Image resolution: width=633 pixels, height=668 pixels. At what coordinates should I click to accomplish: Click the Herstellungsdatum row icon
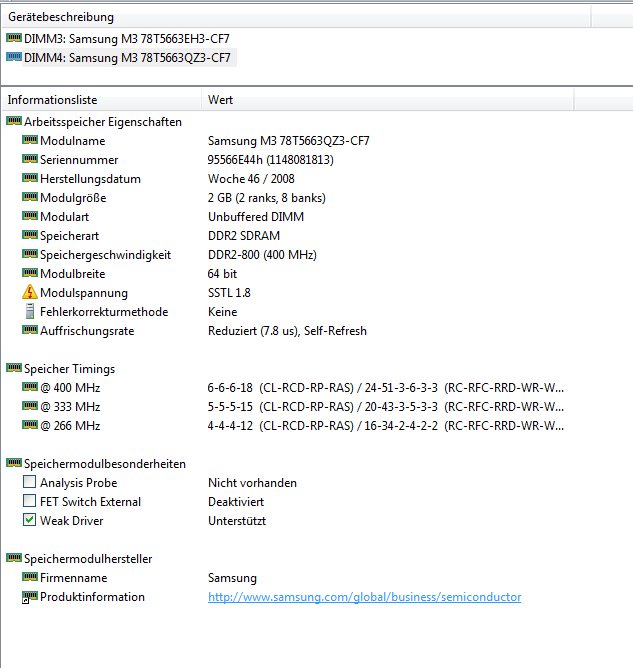click(30, 178)
